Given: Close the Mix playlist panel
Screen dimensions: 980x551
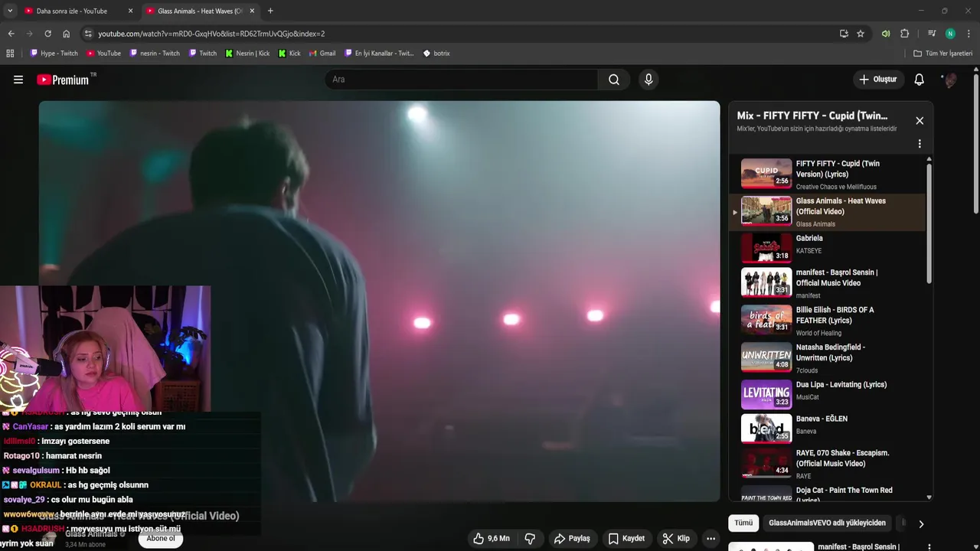Looking at the screenshot, I should 920,121.
